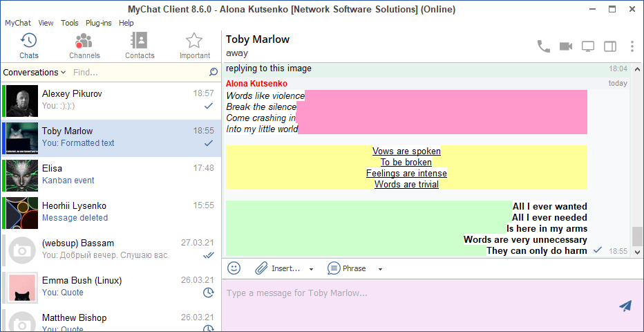Open the MyChat menu
This screenshot has width=644, height=332.
[x=18, y=23]
